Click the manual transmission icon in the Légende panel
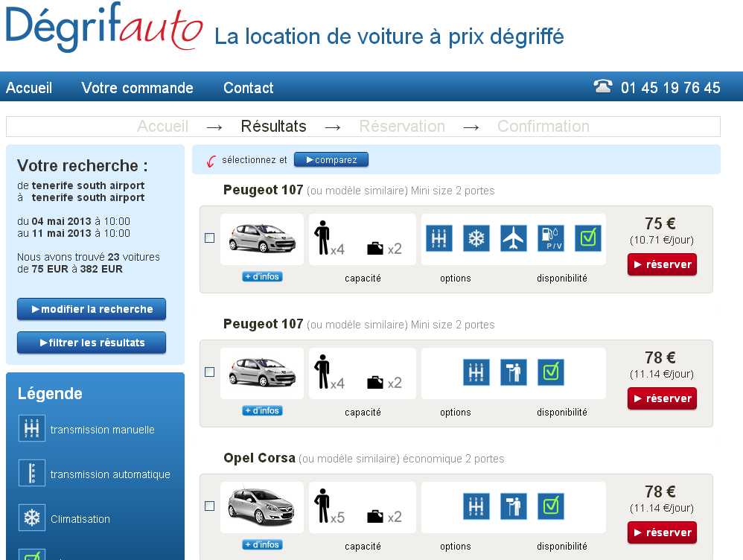The image size is (743, 560). click(31, 429)
